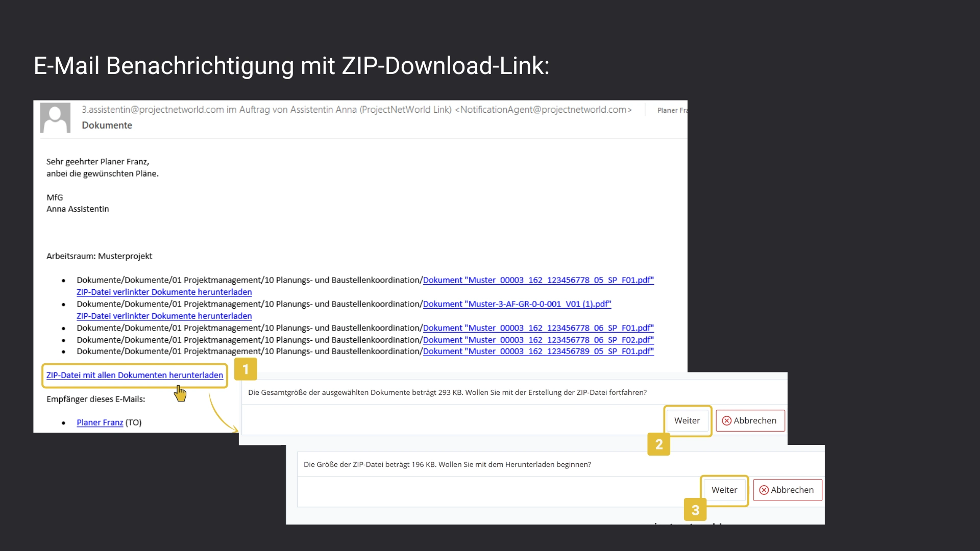Click Abbrechen in the ZIP download dialog
The image size is (980, 551).
[x=788, y=490]
